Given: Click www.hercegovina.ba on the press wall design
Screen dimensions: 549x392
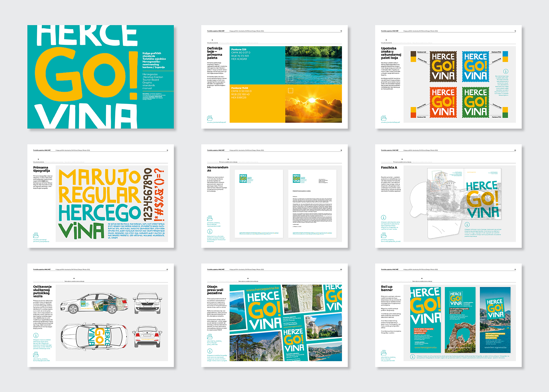Looking at the screenshot, I should click(x=262, y=288).
